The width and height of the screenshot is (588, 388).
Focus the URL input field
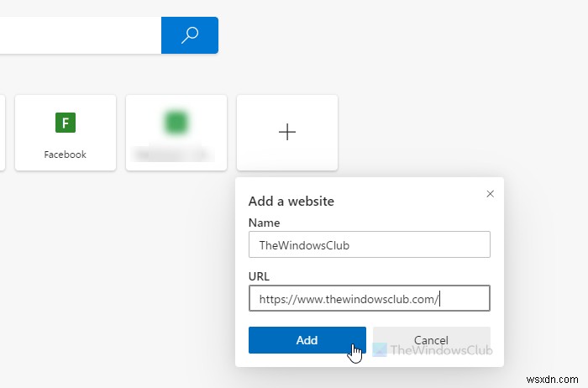(370, 298)
